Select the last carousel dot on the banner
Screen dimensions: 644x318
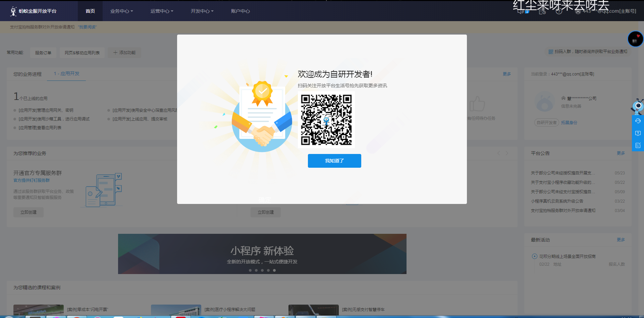click(x=274, y=270)
